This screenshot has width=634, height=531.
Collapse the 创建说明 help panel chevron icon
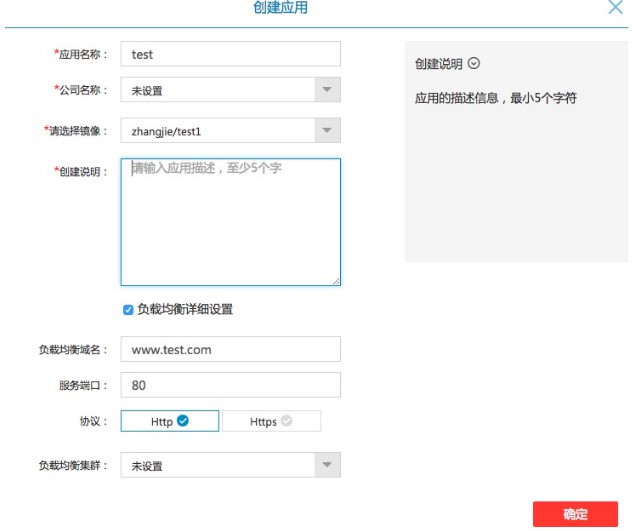click(474, 63)
